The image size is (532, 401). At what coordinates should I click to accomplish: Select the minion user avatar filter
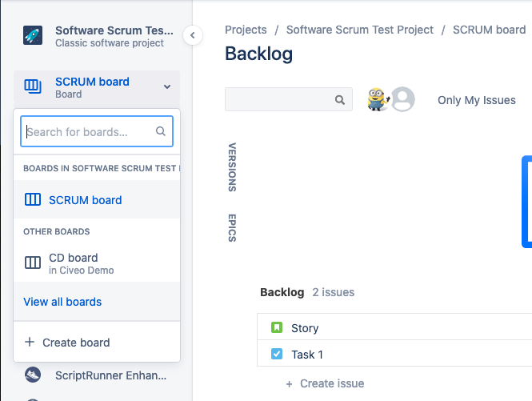coord(378,99)
